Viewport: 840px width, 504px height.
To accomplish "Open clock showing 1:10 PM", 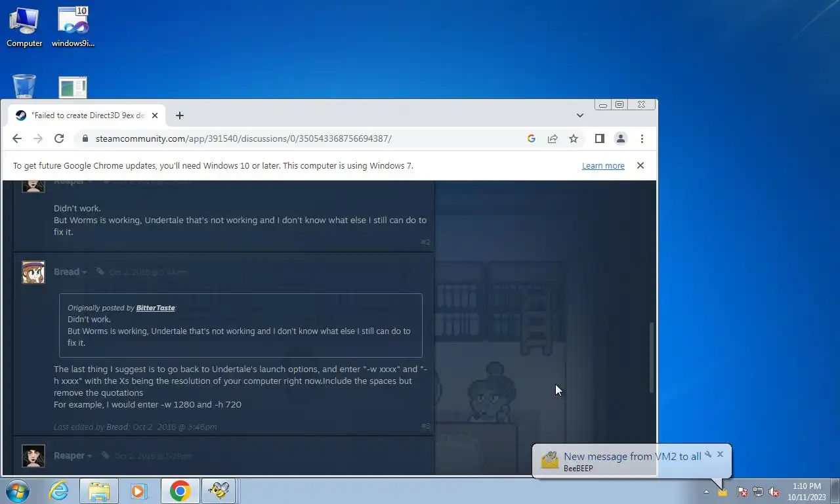I will pos(807,492).
